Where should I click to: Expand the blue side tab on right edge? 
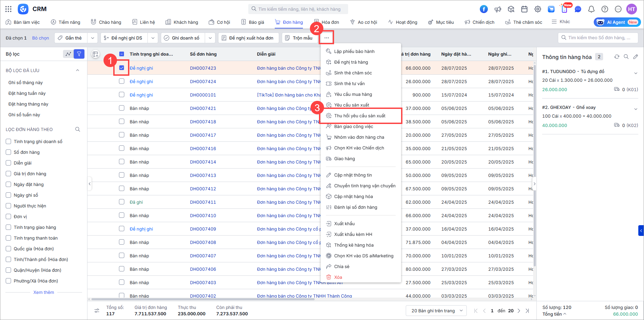point(641,231)
